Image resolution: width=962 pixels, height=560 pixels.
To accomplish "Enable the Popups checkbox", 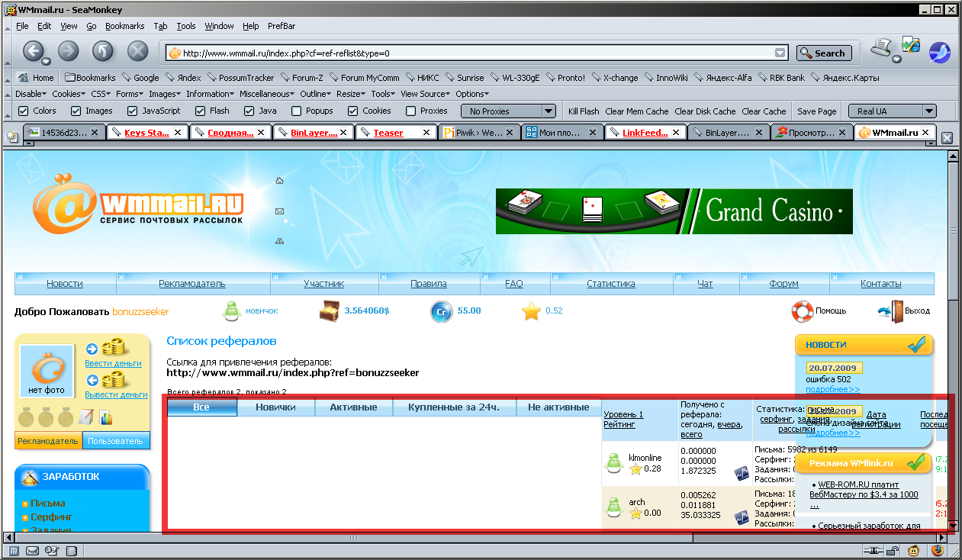I will tap(296, 111).
